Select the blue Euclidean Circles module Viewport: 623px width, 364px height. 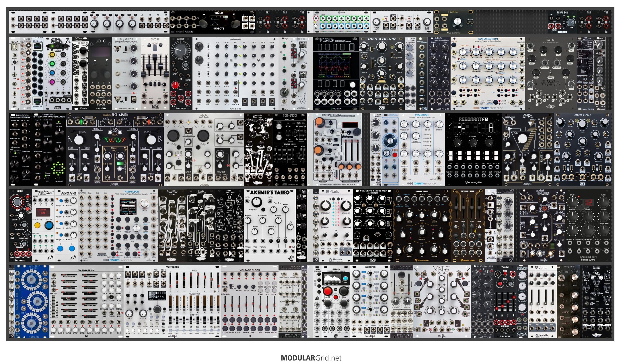[x=32, y=302]
